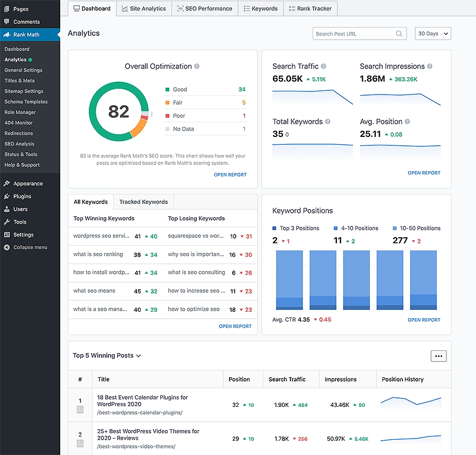476x455 pixels.
Task: Open the report for Overall Optimization
Action: click(x=230, y=174)
